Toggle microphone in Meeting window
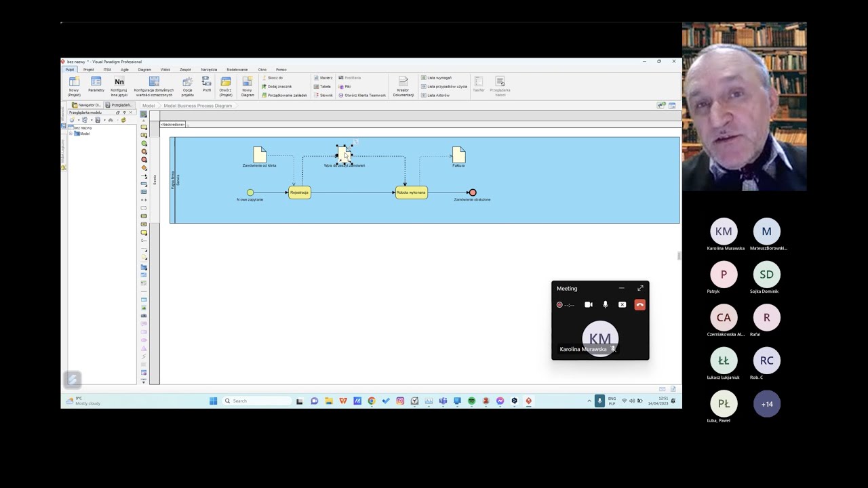Viewport: 868px width, 488px height. 606,305
